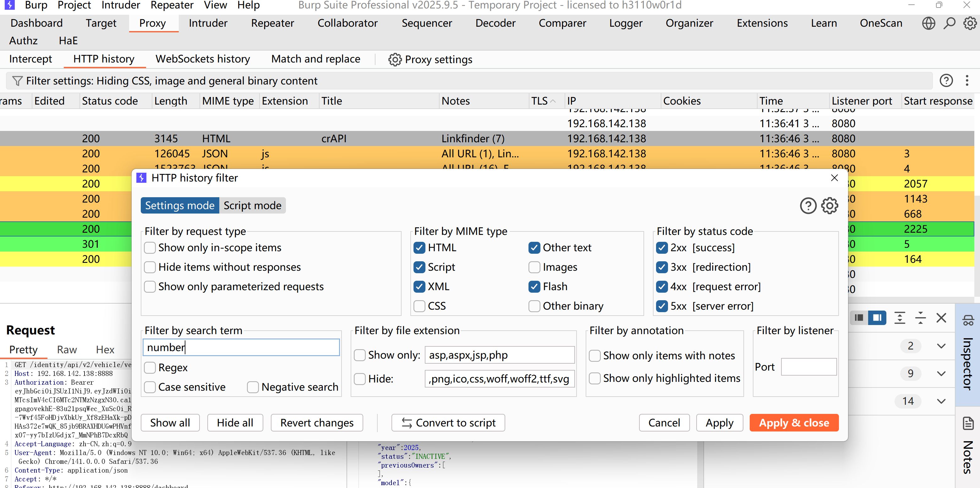
Task: Expand the inspector section showing 9
Action: (x=941, y=373)
